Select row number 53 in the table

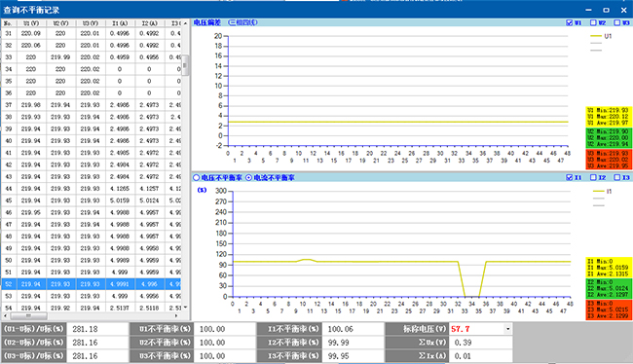[8, 296]
